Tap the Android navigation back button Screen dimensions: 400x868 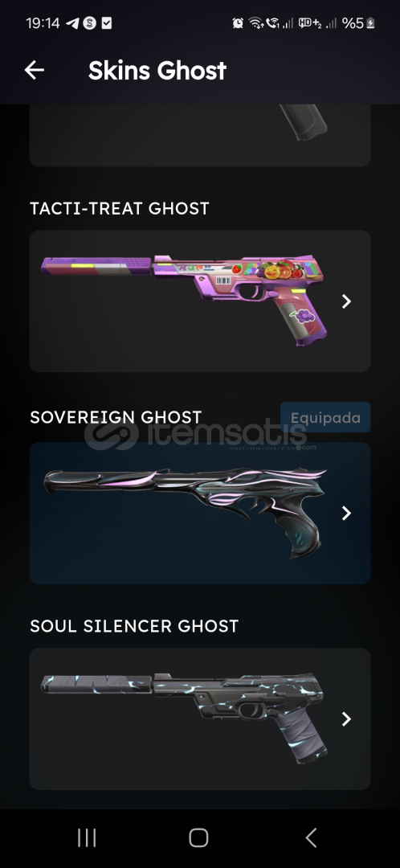(312, 837)
